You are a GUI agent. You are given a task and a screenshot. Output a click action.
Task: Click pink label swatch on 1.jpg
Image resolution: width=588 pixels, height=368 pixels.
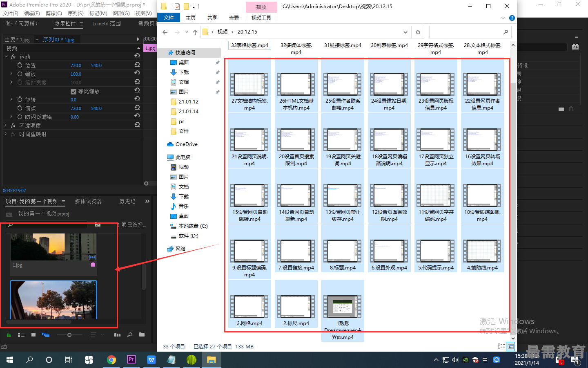tap(93, 265)
